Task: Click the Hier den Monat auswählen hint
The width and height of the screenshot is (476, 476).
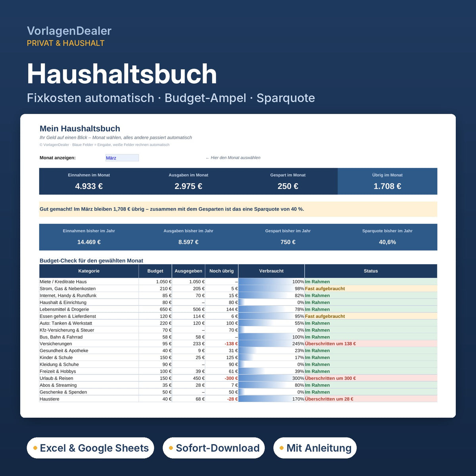Action: tap(233, 158)
